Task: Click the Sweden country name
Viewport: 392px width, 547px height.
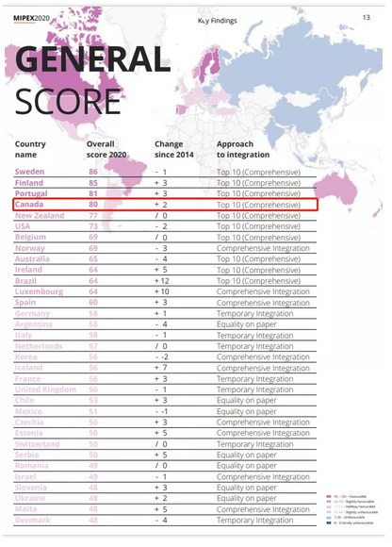Action: click(x=29, y=172)
